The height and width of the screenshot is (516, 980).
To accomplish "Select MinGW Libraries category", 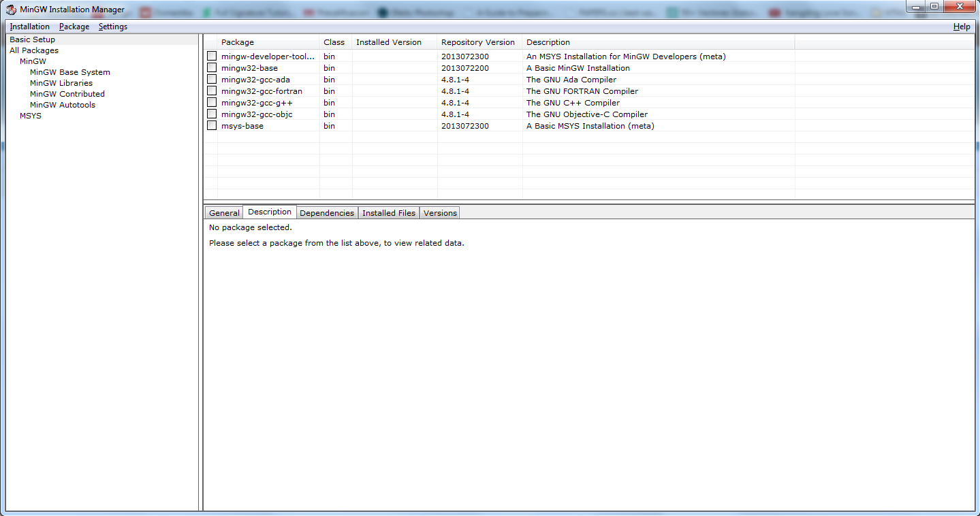I will 61,83.
